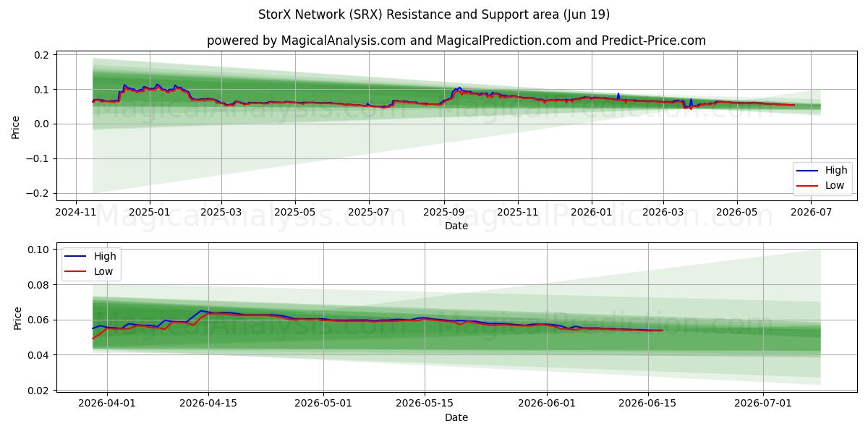868x434 pixels.
Task: Click the chart title 'StorX Network (SRX) Resistance and Support area (Jun 19)'
Action: [x=434, y=14]
